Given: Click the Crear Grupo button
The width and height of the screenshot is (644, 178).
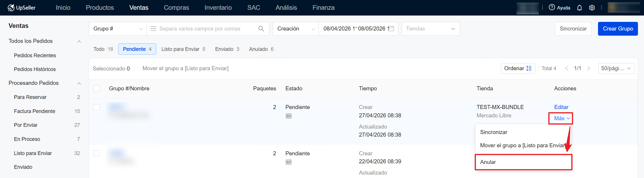Looking at the screenshot, I should click(x=618, y=29).
